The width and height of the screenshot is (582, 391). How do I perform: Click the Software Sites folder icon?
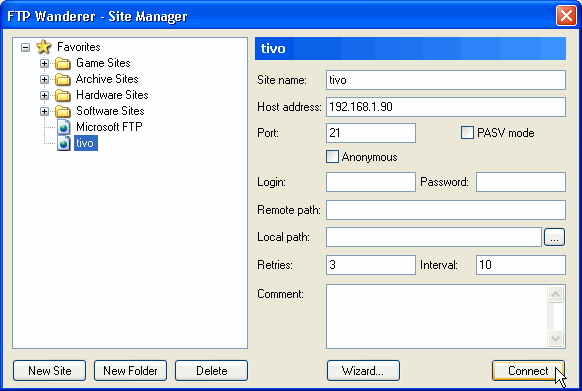click(x=63, y=111)
